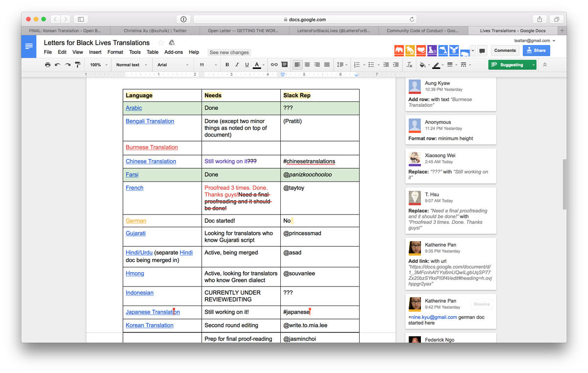Viewport: 588px width, 373px height.
Task: Collapse the menus with the double chevron
Action: tap(544, 65)
